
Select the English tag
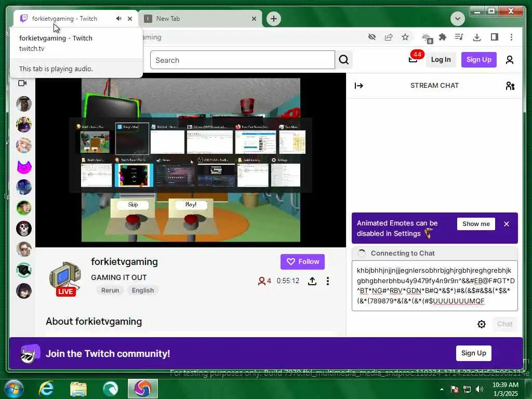[x=142, y=290]
